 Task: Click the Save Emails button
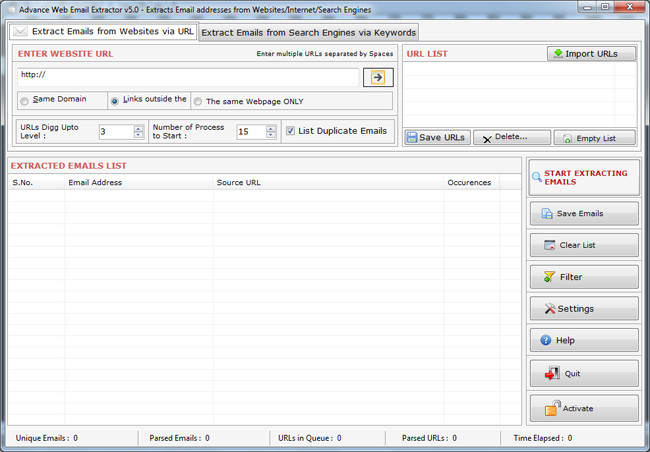pyautogui.click(x=584, y=214)
